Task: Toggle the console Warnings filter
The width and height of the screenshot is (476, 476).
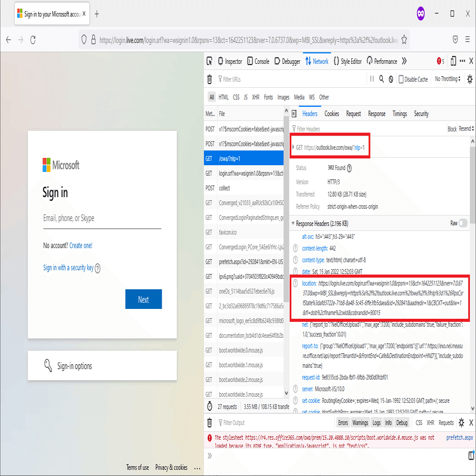Action: tap(360, 423)
